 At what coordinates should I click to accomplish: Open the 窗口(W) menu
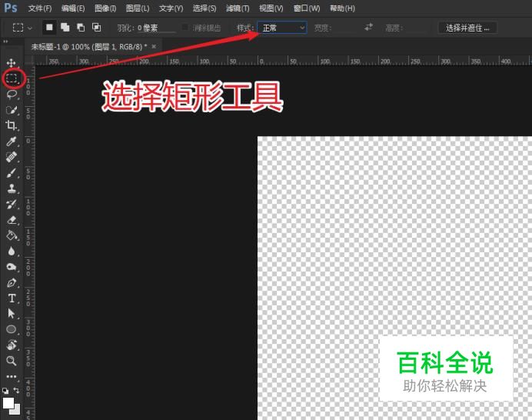(x=307, y=8)
